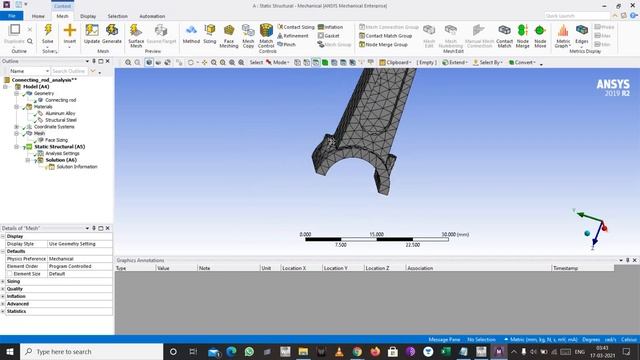Expand the Advanced section in Details
Image resolution: width=640 pixels, height=360 pixels.
[3, 304]
